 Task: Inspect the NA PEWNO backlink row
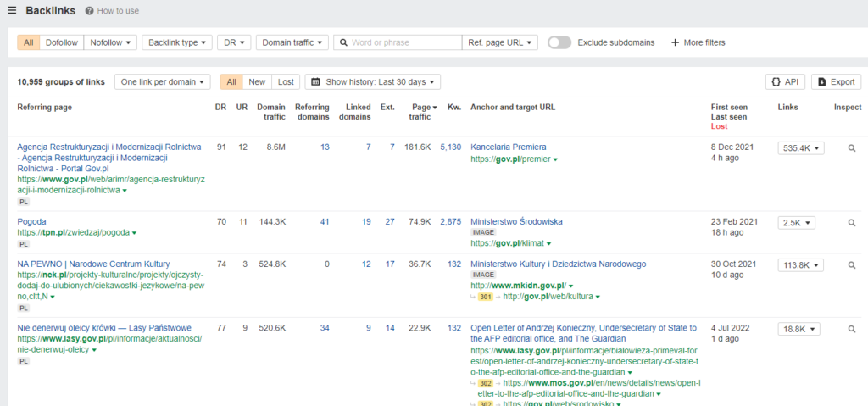click(852, 265)
